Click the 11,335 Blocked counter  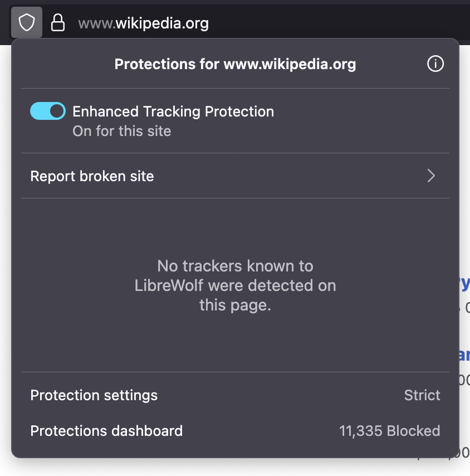click(x=389, y=431)
